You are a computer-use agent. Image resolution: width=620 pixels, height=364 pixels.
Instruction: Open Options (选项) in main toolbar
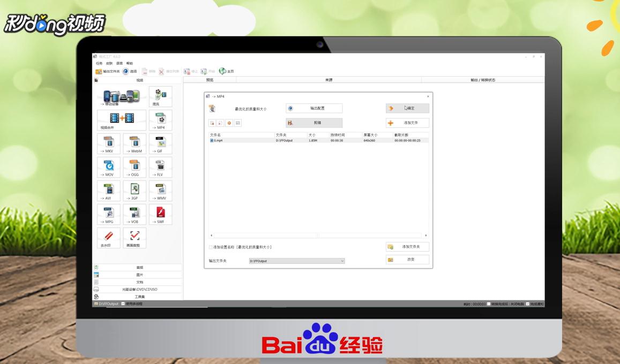point(130,71)
